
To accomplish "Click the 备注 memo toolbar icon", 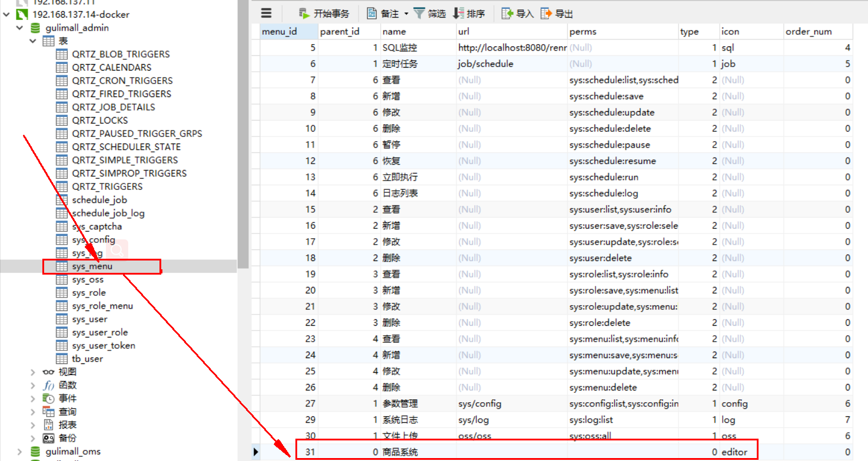I will (x=372, y=14).
